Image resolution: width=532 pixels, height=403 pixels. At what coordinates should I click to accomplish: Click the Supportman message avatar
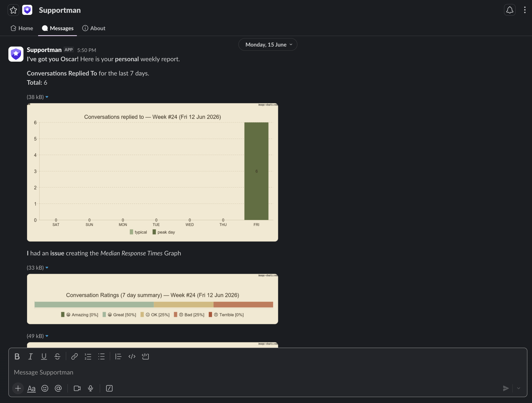tap(16, 54)
